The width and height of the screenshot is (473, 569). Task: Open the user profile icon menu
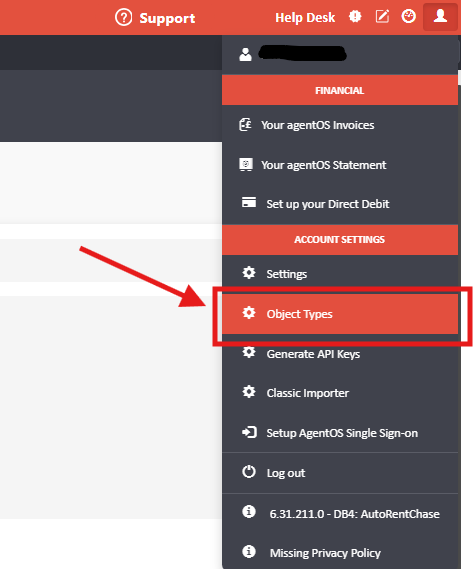[x=440, y=17]
